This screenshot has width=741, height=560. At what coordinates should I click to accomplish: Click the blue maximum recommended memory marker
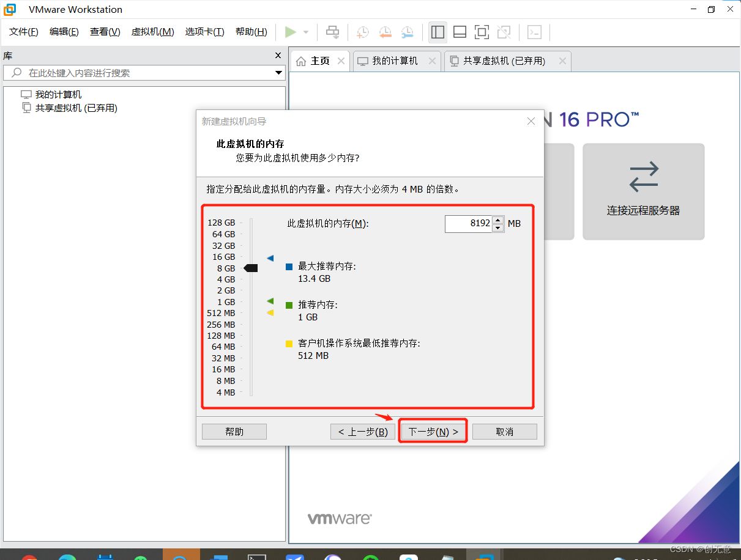click(x=270, y=258)
